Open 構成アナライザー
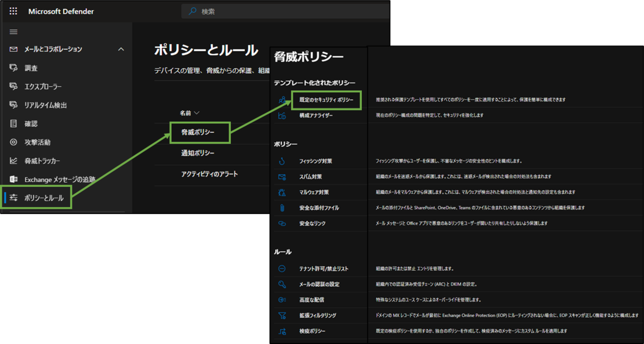The image size is (644, 344). click(316, 115)
